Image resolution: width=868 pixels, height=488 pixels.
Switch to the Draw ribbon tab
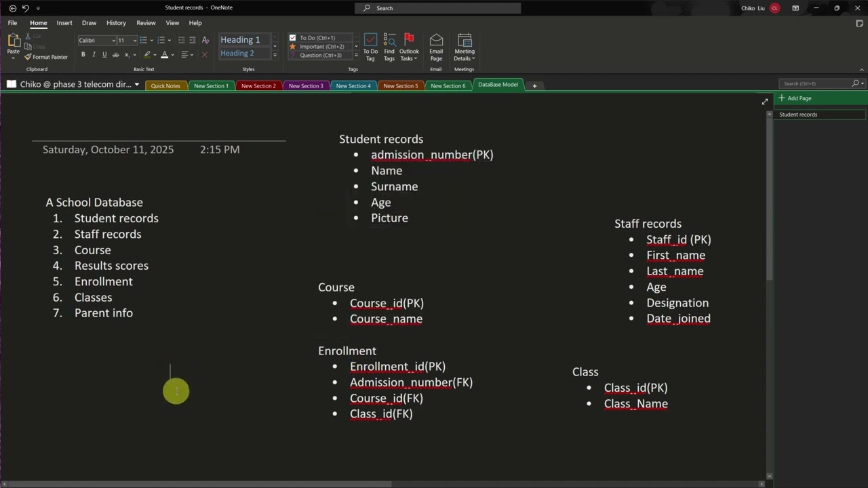coord(89,23)
